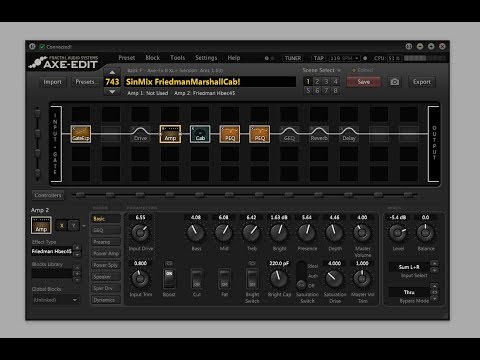Click the Effect Type down arrow
Screen dimensions: 480x360
tap(77, 255)
